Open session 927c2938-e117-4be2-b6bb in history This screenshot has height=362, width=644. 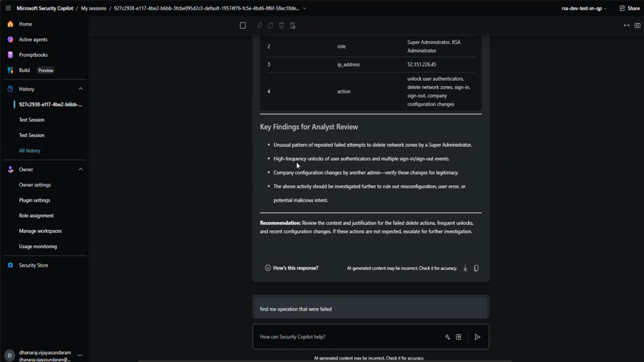pos(50,105)
